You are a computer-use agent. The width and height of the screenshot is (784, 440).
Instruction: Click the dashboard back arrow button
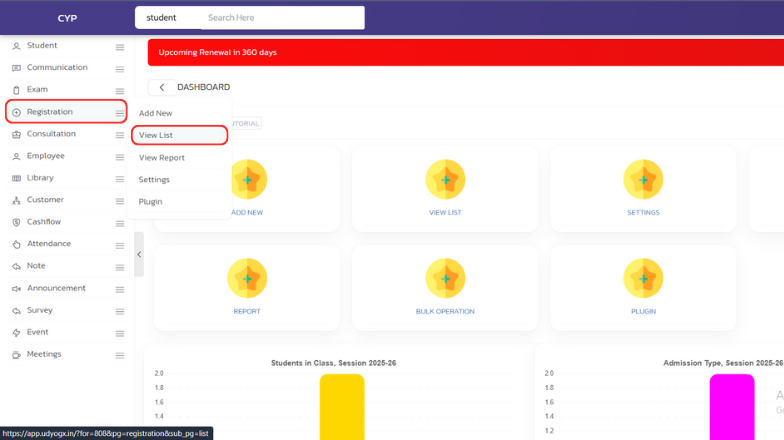click(162, 88)
